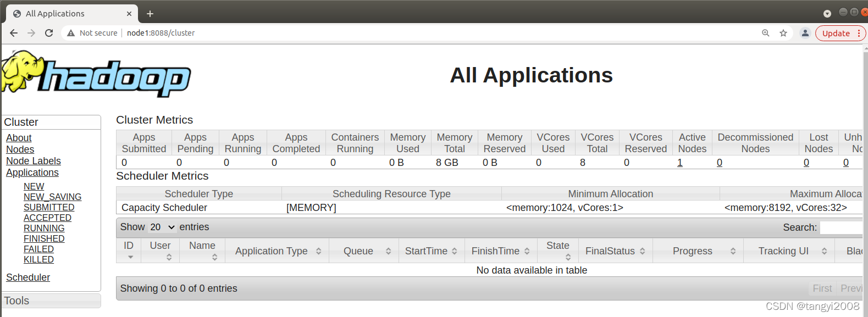Open the tab search chevron in title bar

827,14
